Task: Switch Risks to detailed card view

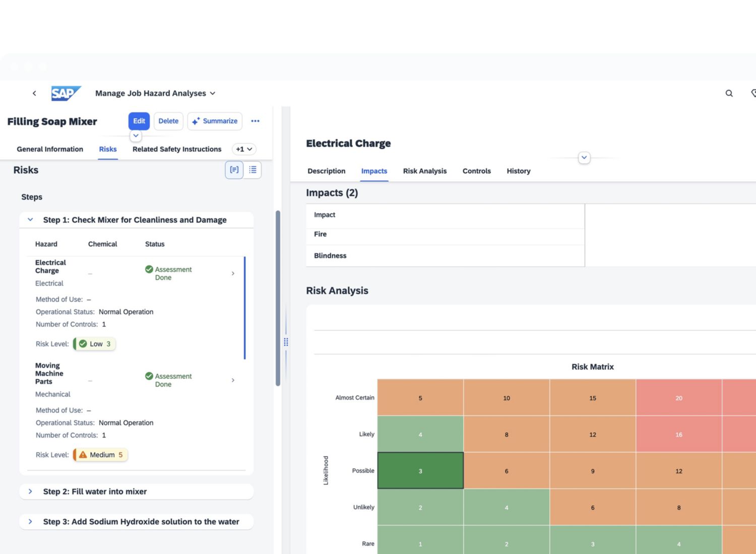Action: point(234,170)
